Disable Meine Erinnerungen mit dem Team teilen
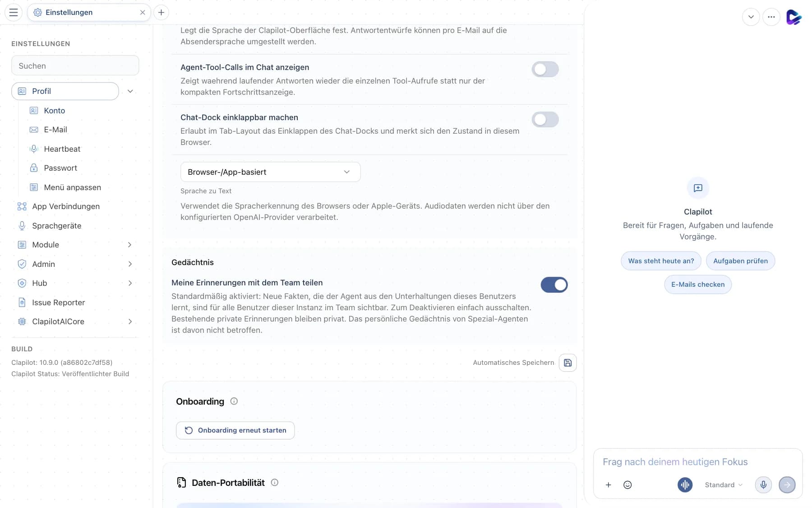 click(x=554, y=285)
